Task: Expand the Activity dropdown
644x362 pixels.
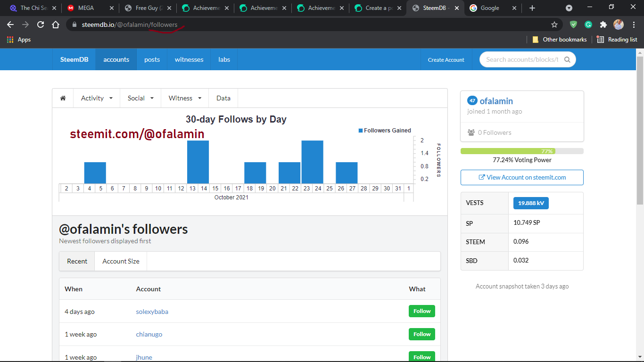Action: tap(97, 98)
